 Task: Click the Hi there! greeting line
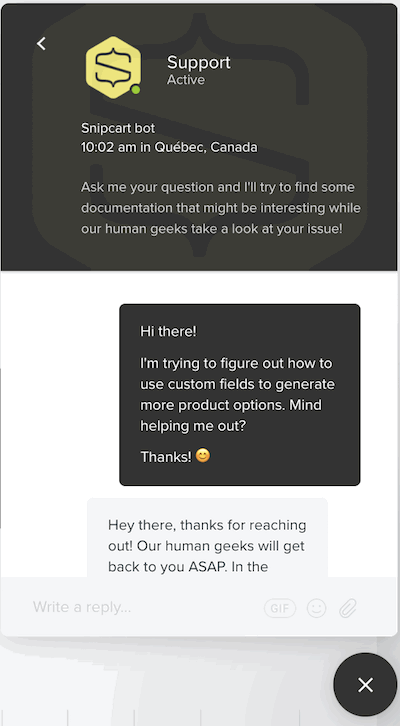(168, 332)
